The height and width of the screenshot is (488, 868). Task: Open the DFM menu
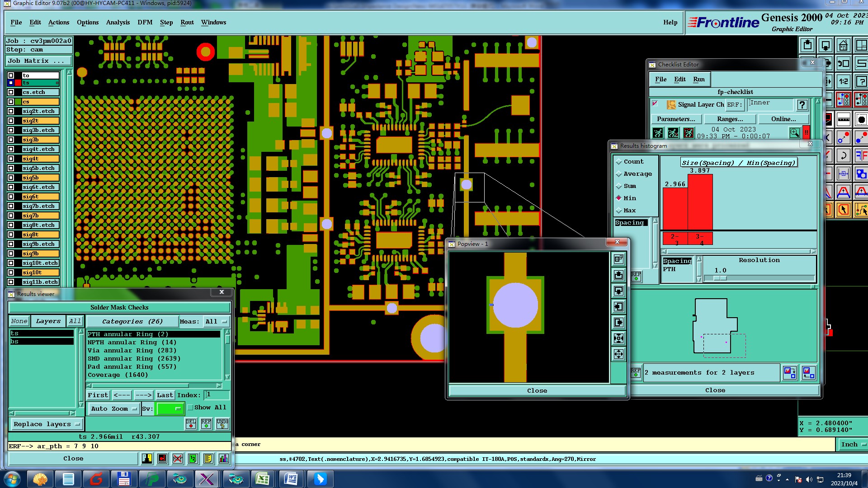pos(145,22)
